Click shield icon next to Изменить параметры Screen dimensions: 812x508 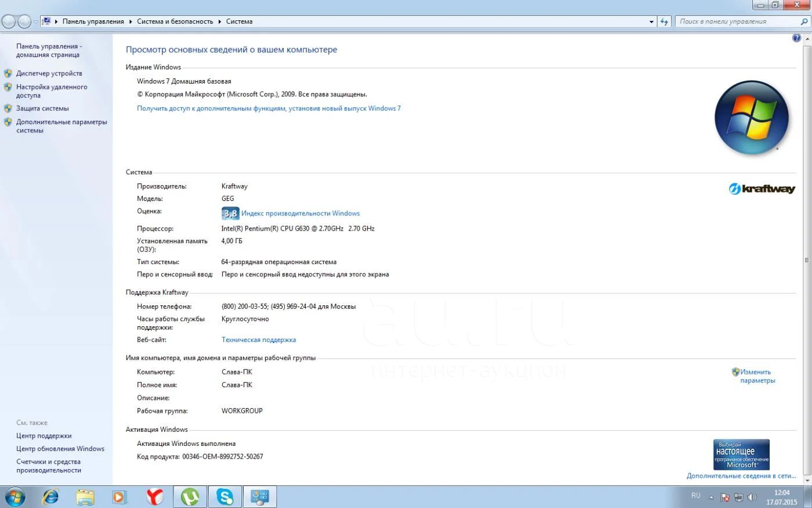(x=735, y=372)
